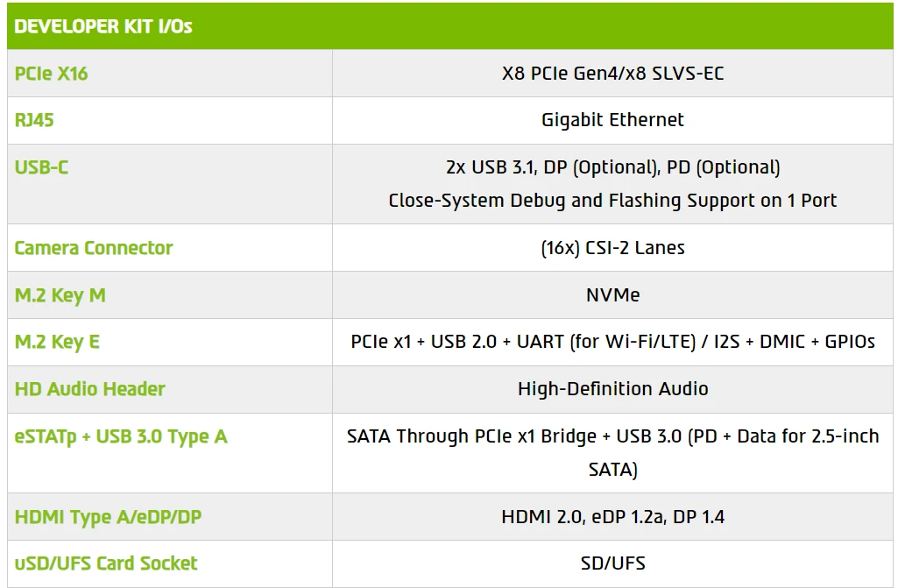The width and height of the screenshot is (898, 588).
Task: Select the M.2 Key E label
Action: pyautogui.click(x=57, y=342)
